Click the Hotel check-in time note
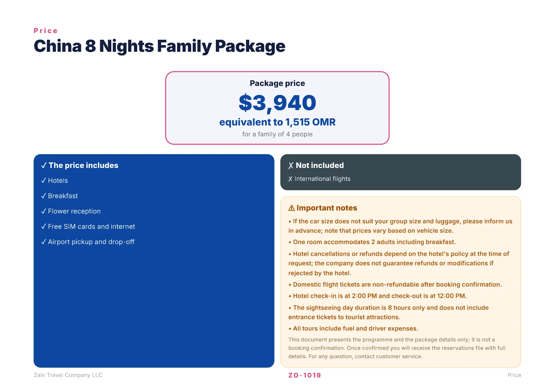This screenshot has width=555, height=392. (x=378, y=296)
